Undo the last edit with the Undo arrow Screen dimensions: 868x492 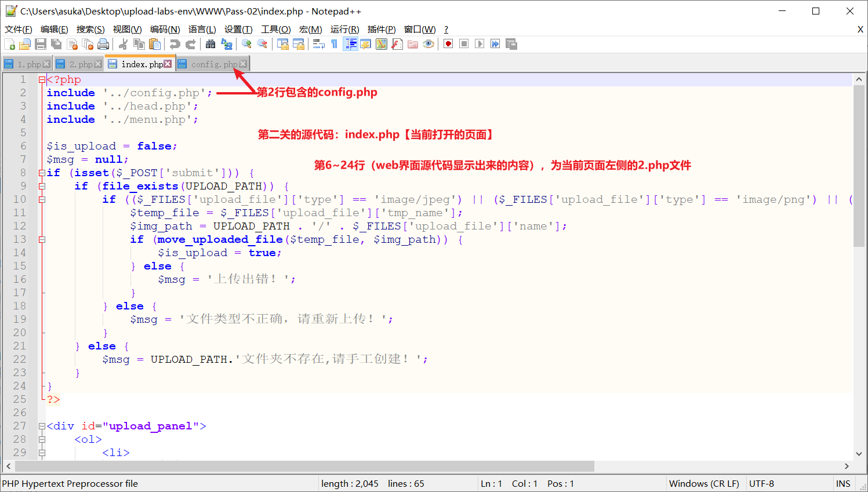[x=175, y=44]
